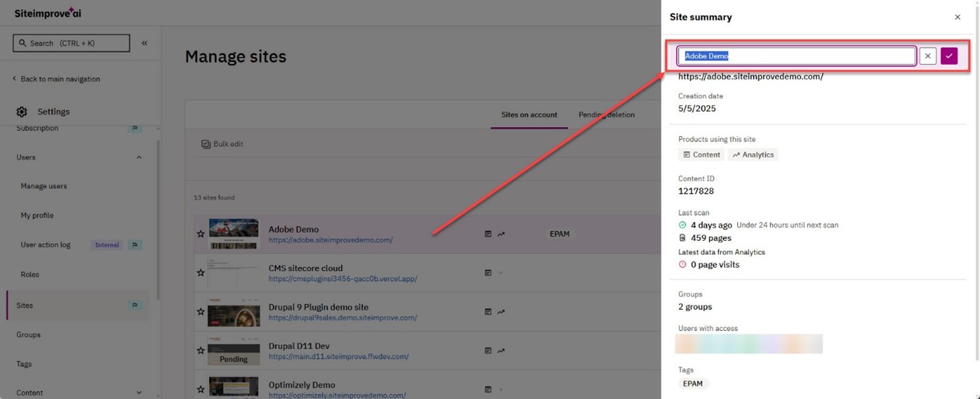This screenshot has height=399, width=980.
Task: Collapse the Users section chevron
Action: point(139,157)
